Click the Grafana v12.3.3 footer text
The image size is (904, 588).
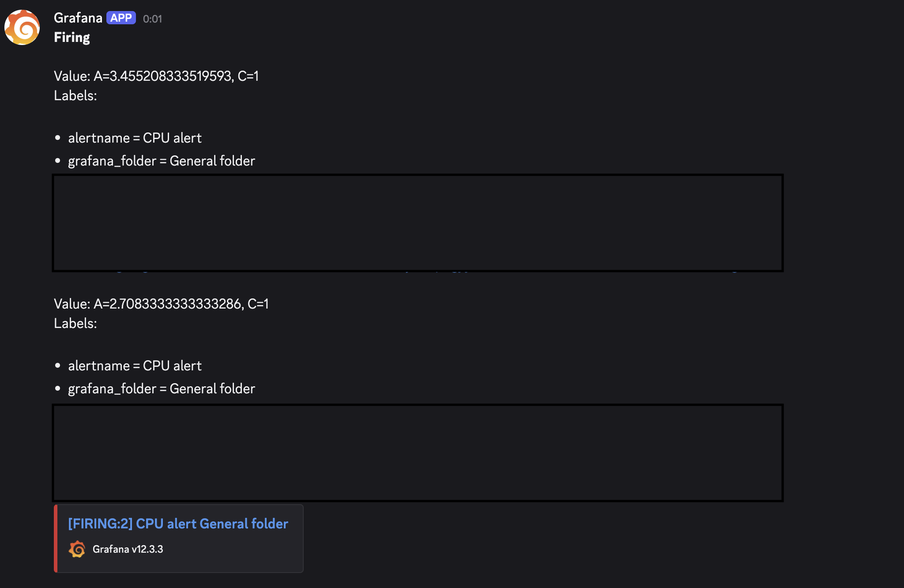click(128, 550)
